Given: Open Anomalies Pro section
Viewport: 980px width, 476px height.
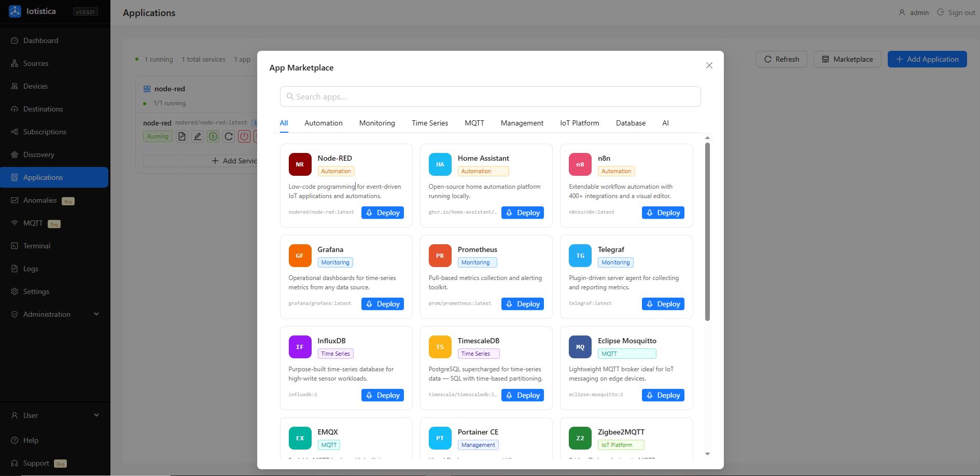Looking at the screenshot, I should coord(54,200).
